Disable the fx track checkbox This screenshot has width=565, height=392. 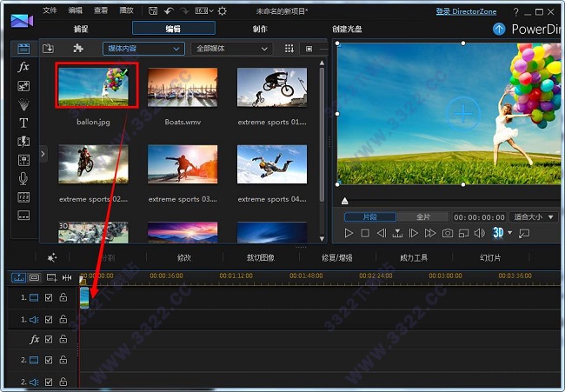point(49,339)
